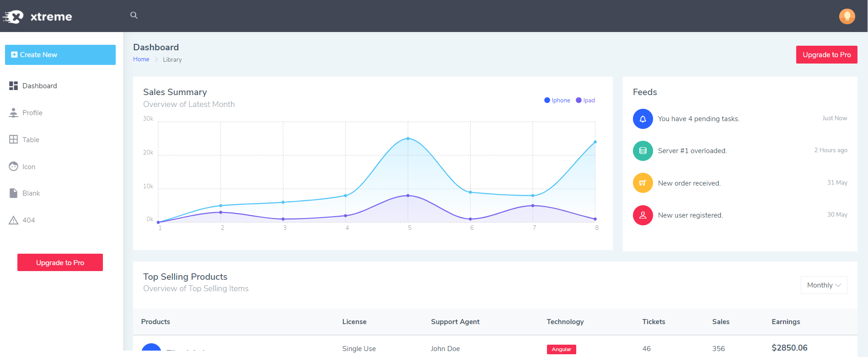The width and height of the screenshot is (868, 357).
Task: Click Upgrade to Pro button at top right
Action: point(826,55)
